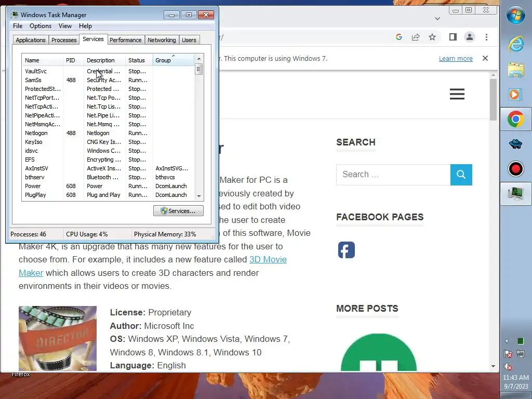
Task: Select the bthserv service row
Action: (108, 177)
